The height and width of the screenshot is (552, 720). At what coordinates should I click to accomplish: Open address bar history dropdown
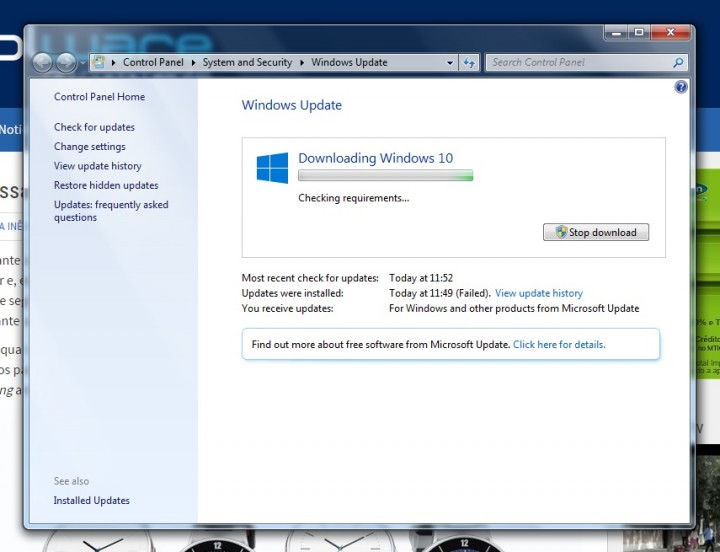tap(450, 63)
